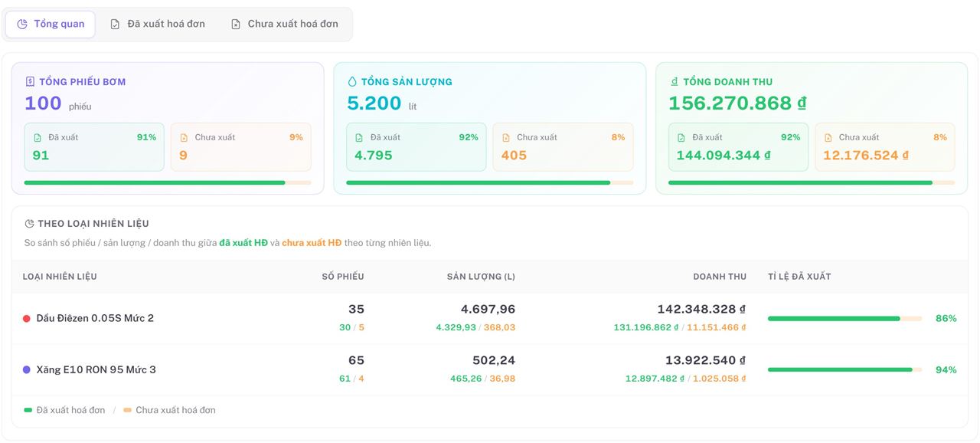Image resolution: width=980 pixels, height=443 pixels.
Task: Click the Tổng phiếu bơm green progress bar
Action: [x=155, y=182]
